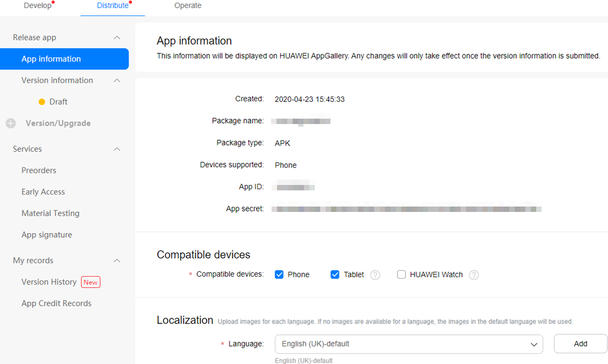Uncheck the Phone compatible device checkbox
Screen dimensions: 608x364
[279, 274]
